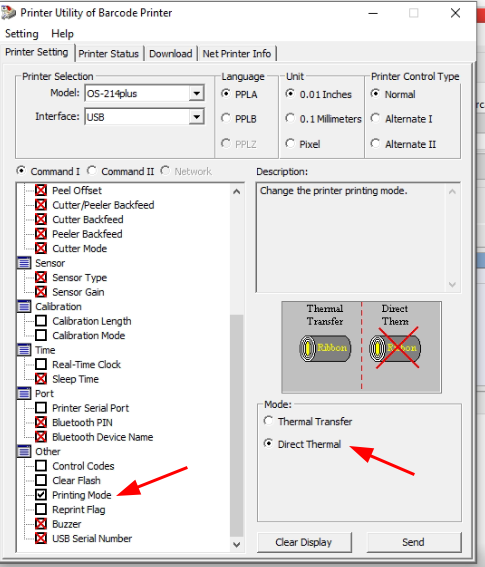The height and width of the screenshot is (567, 485).
Task: Select the PPLA language radio button
Action: pos(226,94)
